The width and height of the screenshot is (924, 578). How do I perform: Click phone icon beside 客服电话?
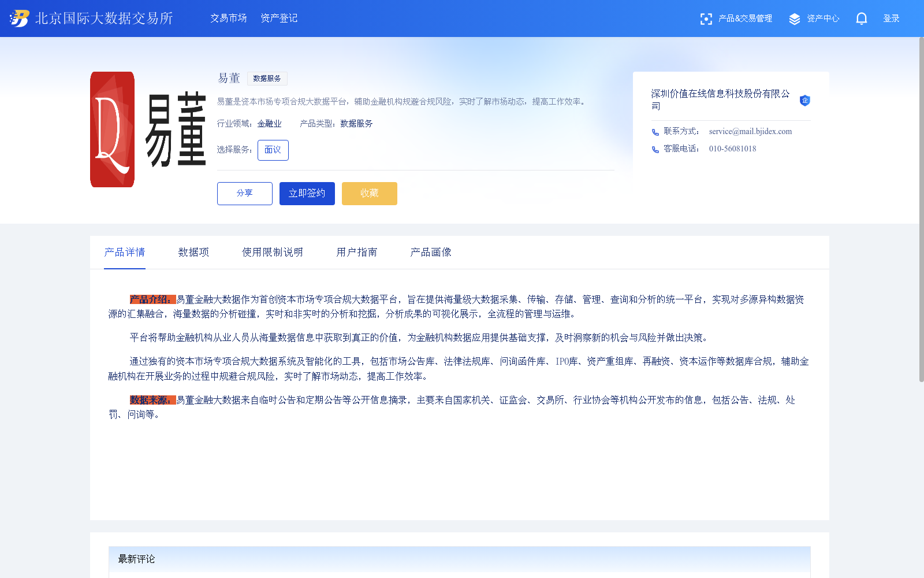[655, 150]
